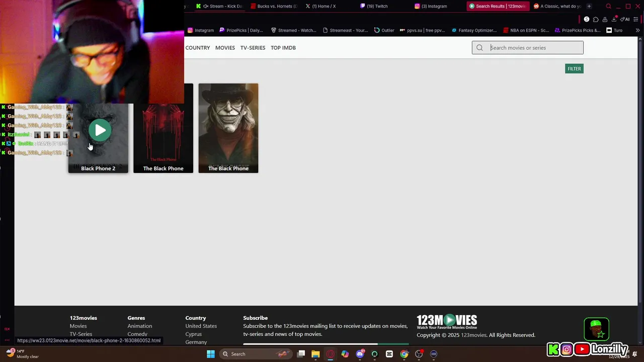Switch to the Stream - Kick tab
This screenshot has height=362, width=644.
pyautogui.click(x=219, y=6)
